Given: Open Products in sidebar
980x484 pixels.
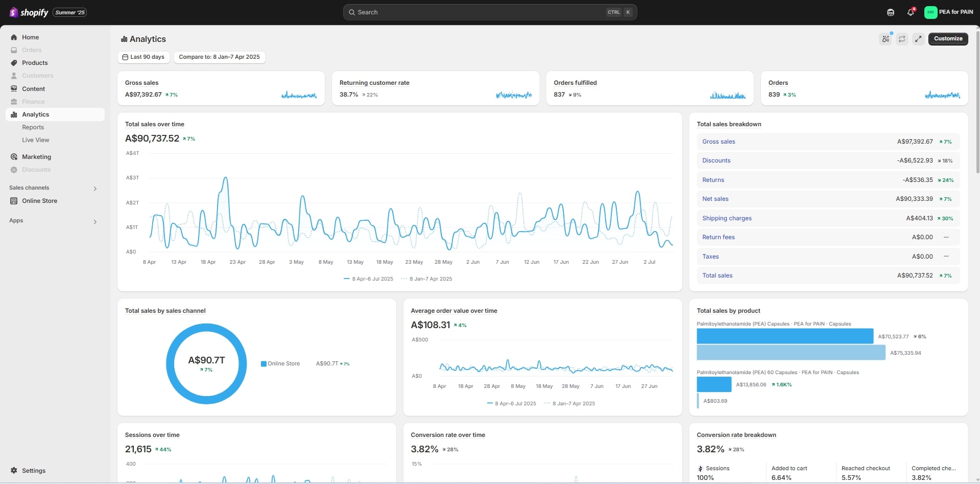Looking at the screenshot, I should pyautogui.click(x=35, y=63).
